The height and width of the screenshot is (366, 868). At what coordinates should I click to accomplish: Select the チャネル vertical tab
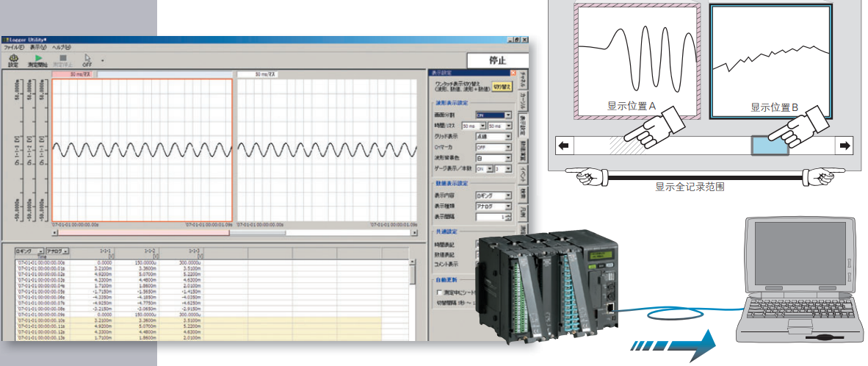523,80
